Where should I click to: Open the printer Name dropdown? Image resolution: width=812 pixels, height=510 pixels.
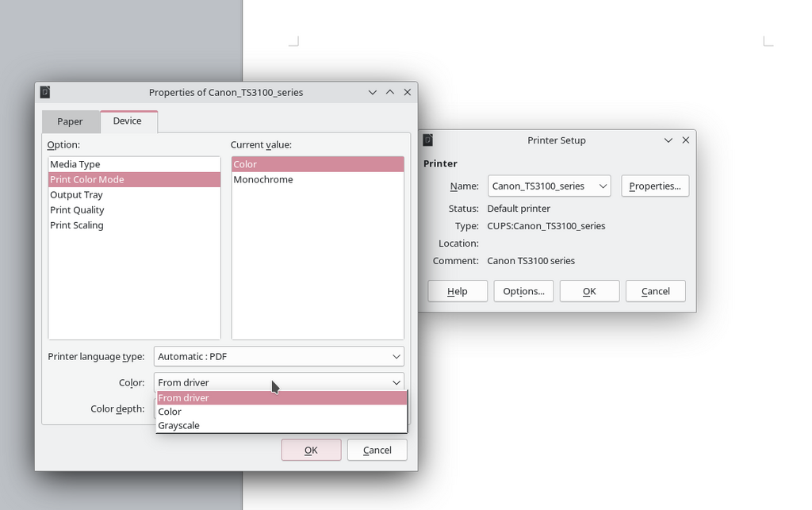(x=549, y=186)
